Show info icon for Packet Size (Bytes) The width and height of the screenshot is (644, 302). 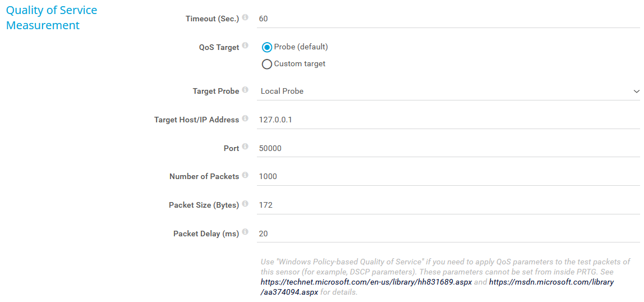tap(245, 204)
